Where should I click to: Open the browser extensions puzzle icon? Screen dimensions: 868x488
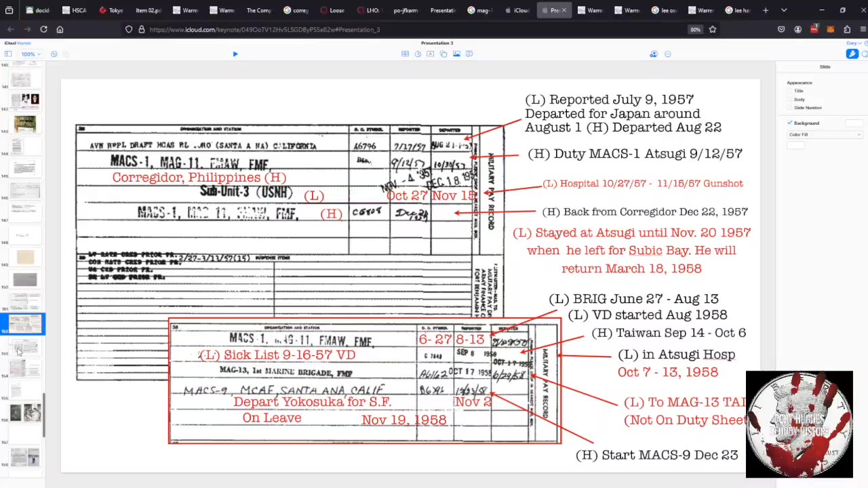coord(847,29)
